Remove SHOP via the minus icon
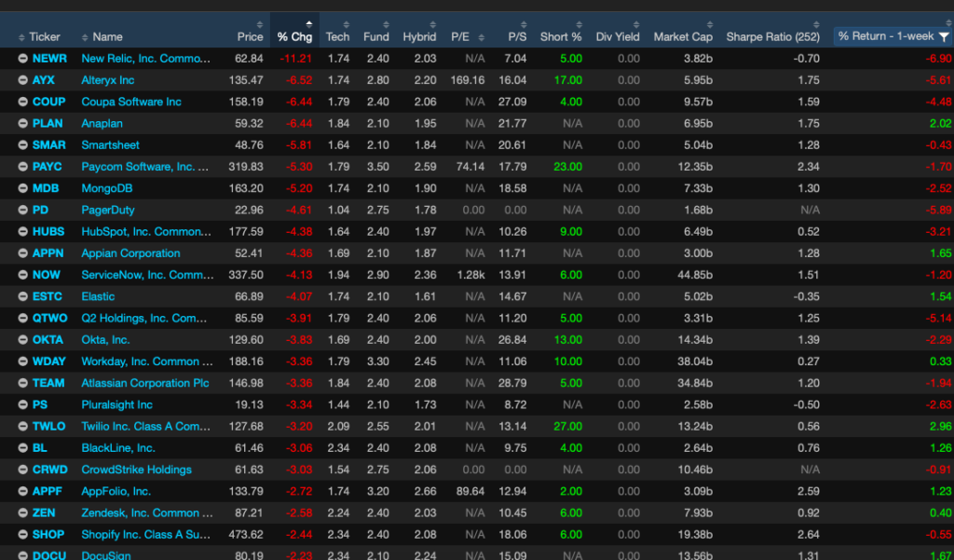The height and width of the screenshot is (560, 954). (22, 535)
